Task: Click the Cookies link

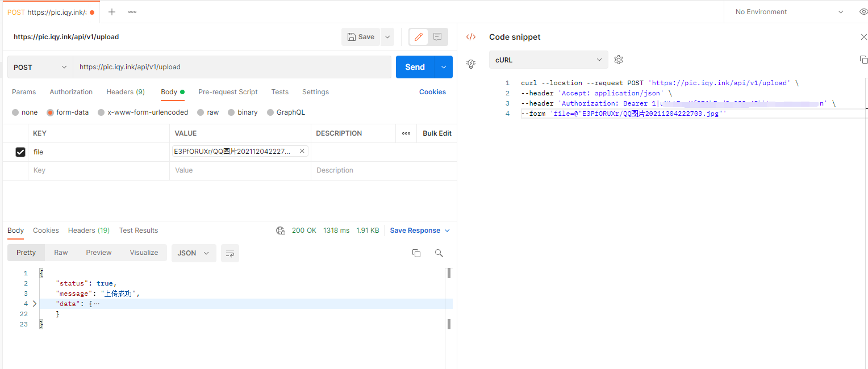Action: click(x=432, y=92)
